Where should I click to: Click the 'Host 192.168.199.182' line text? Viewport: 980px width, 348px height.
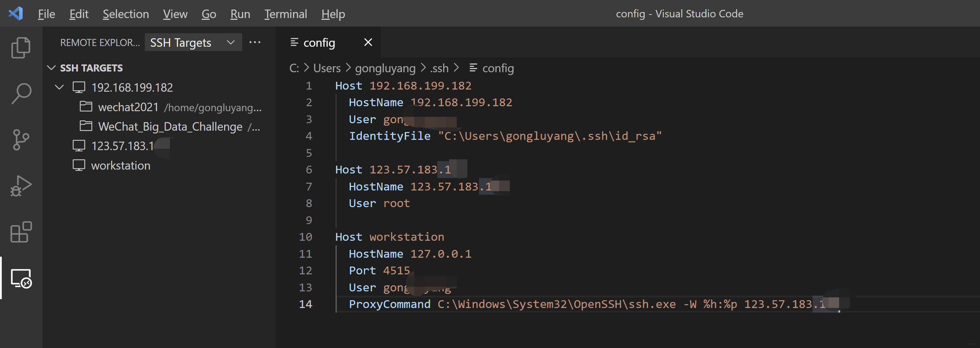pos(403,86)
